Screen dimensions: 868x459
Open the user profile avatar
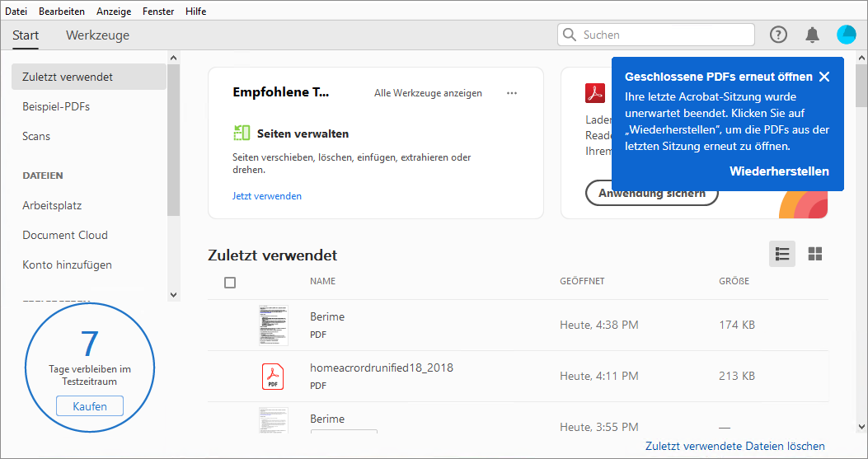pos(847,35)
